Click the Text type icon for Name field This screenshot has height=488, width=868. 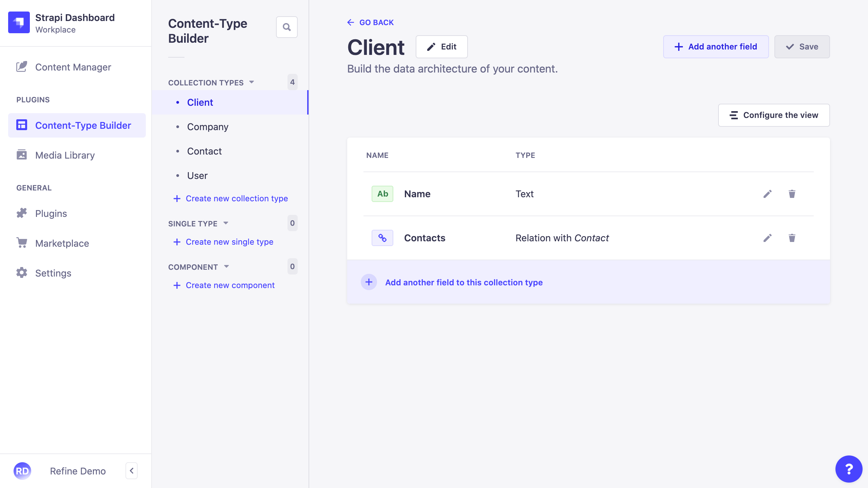point(382,194)
